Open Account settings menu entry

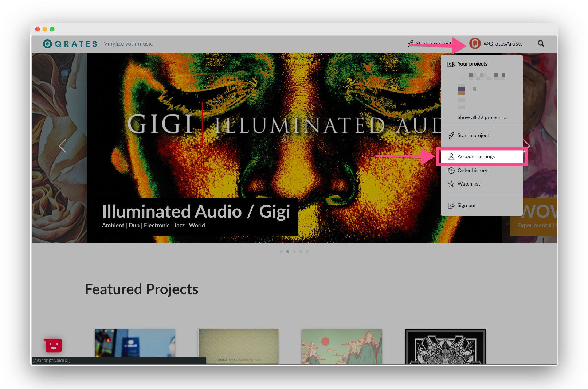pos(482,156)
